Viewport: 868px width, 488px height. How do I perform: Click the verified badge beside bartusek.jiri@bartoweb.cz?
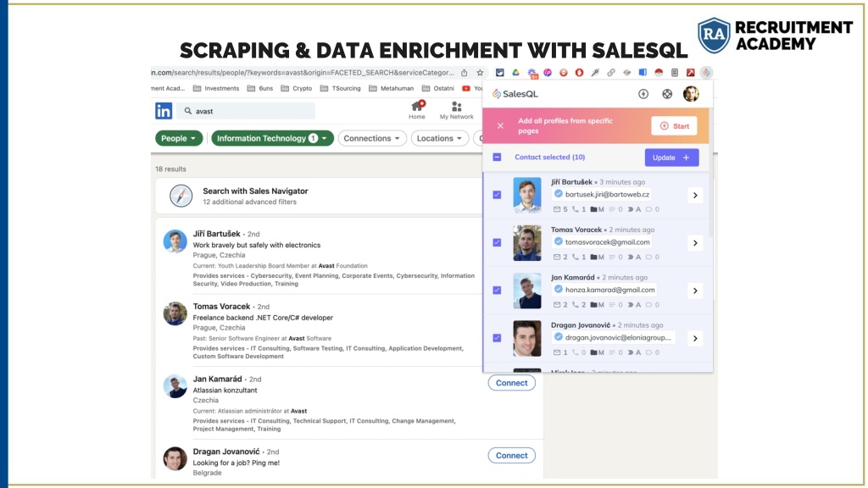558,194
